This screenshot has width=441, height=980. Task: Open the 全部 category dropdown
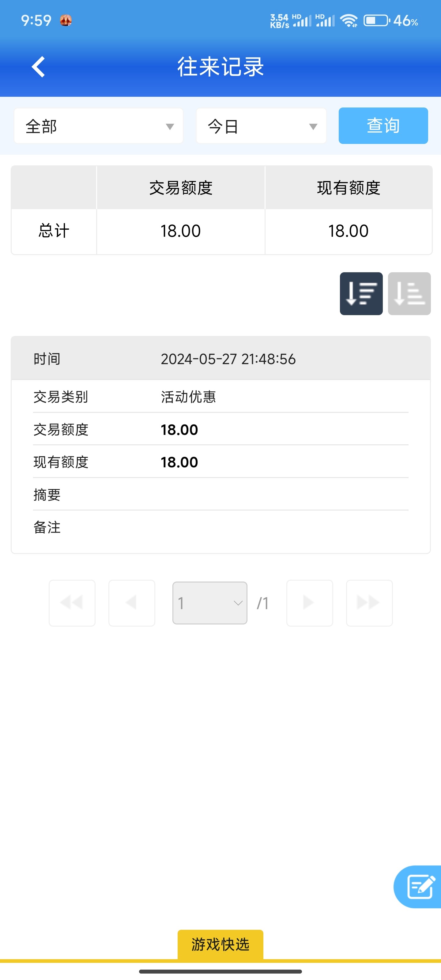[99, 126]
